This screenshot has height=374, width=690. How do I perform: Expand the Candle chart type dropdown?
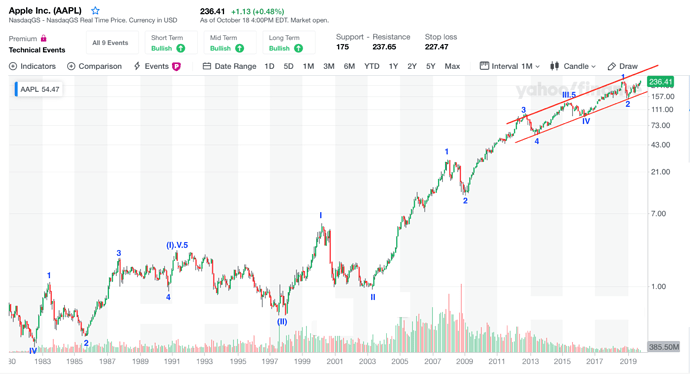[573, 66]
